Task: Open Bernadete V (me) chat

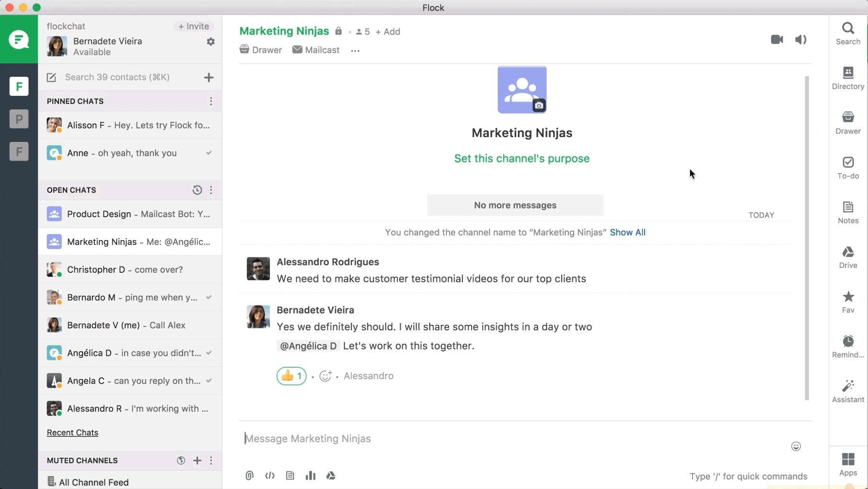Action: tap(130, 325)
